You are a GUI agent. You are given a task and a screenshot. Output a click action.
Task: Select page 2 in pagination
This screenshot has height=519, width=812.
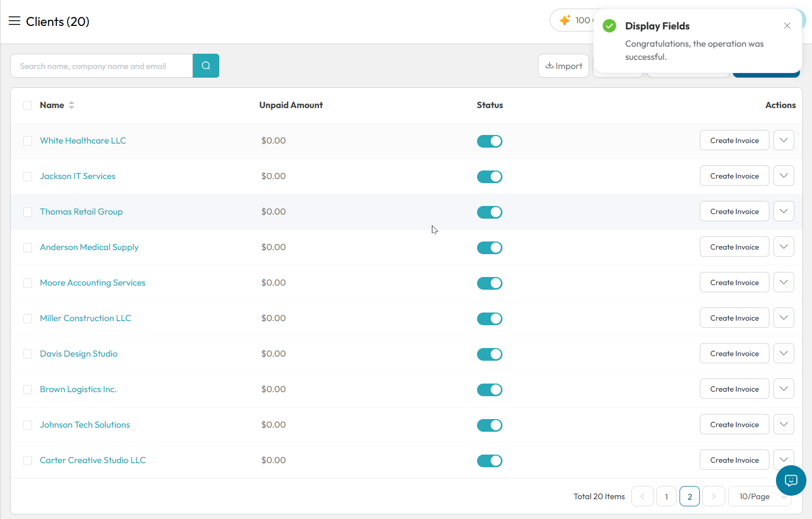tap(690, 496)
